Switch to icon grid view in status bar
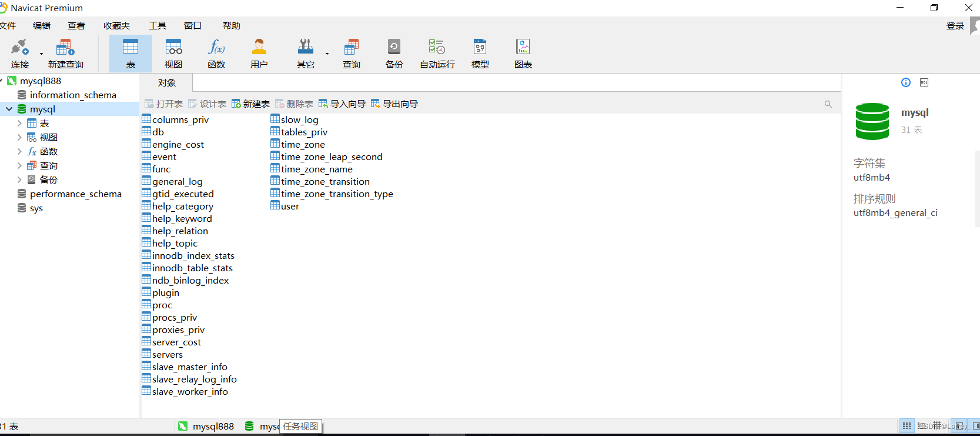Viewport: 980px width, 436px height. pos(907,425)
